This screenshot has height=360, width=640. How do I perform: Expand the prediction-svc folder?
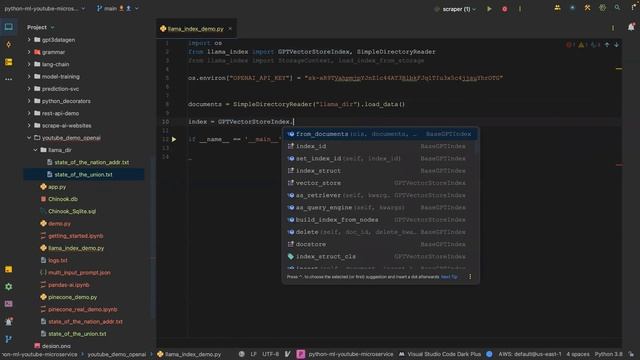tap(29, 89)
